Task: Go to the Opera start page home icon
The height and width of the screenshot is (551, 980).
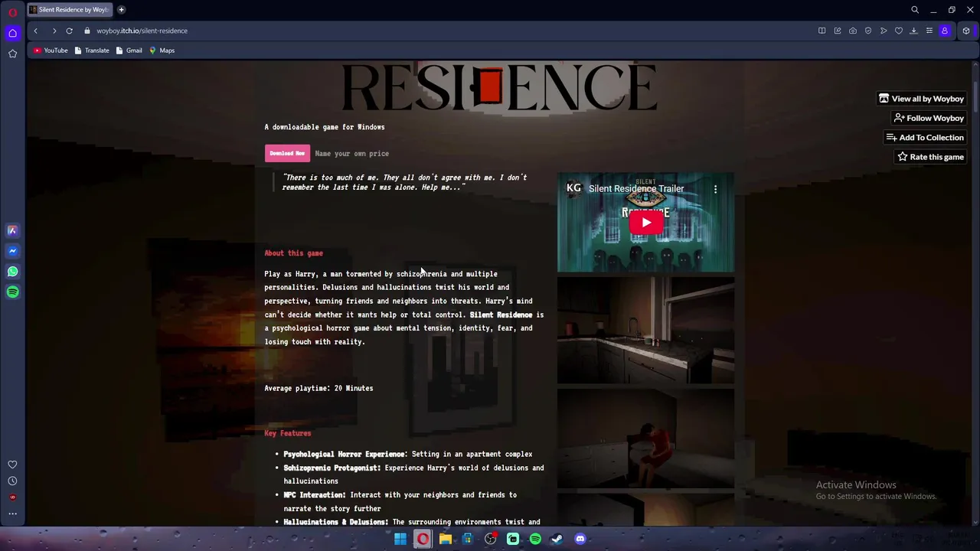Action: (12, 33)
